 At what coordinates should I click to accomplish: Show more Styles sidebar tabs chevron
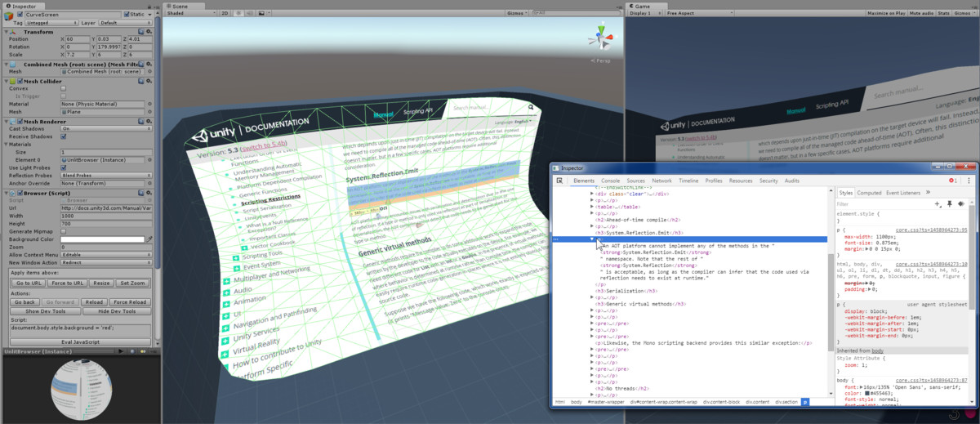click(x=928, y=192)
